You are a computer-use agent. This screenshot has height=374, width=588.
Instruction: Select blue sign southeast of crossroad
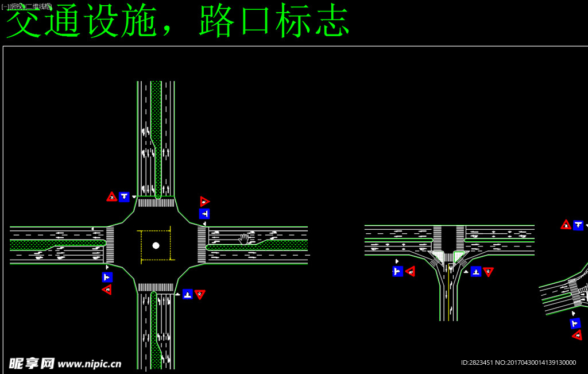coord(188,294)
